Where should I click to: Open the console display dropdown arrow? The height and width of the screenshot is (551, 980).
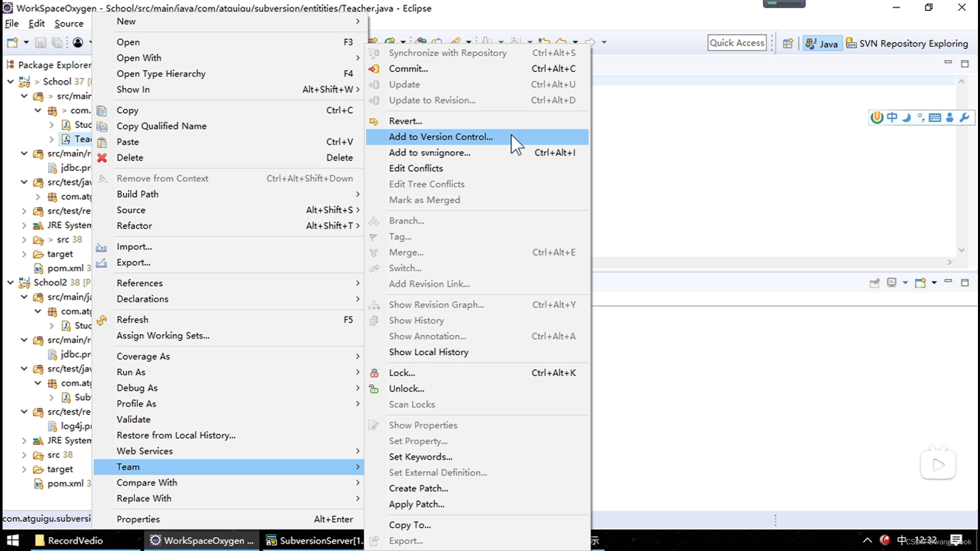click(905, 283)
